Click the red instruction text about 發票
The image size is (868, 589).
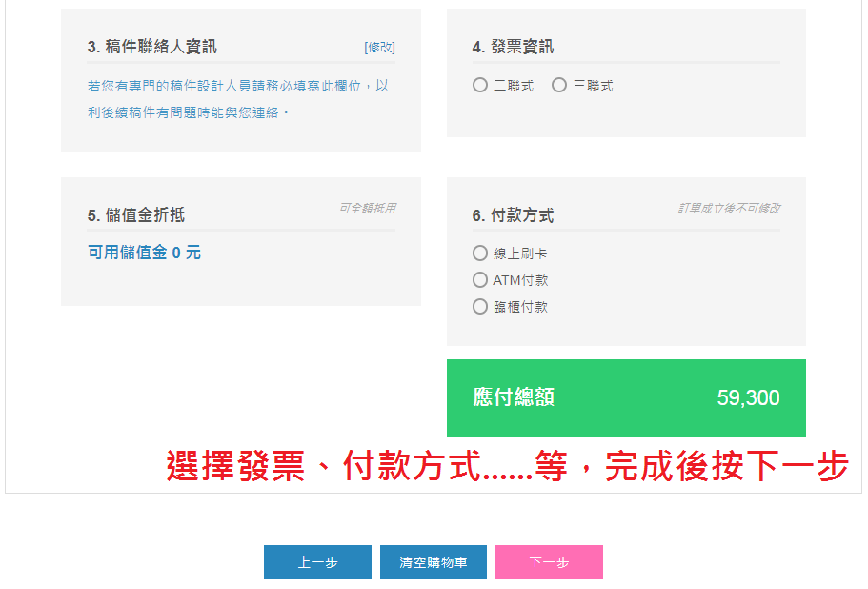(x=507, y=466)
